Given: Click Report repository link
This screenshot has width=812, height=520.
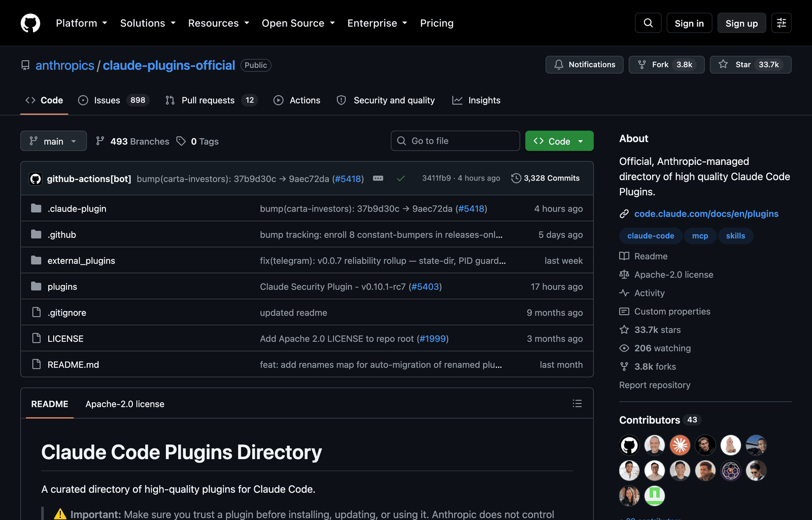Looking at the screenshot, I should (x=655, y=385).
